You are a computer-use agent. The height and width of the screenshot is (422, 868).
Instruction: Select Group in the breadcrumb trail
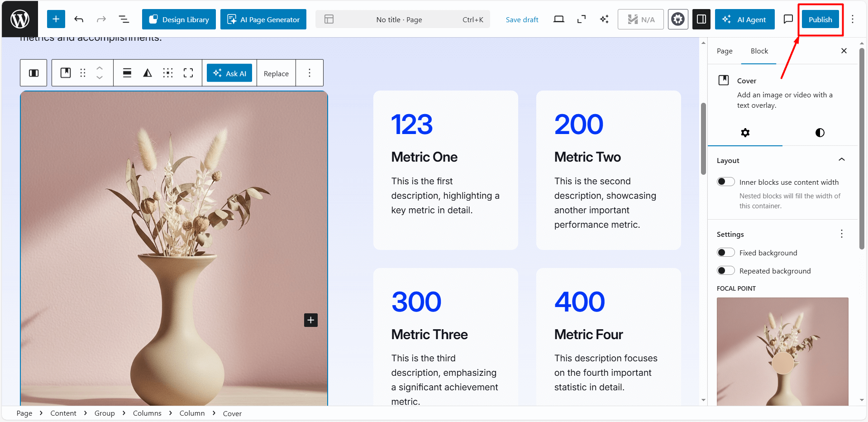[x=105, y=413]
